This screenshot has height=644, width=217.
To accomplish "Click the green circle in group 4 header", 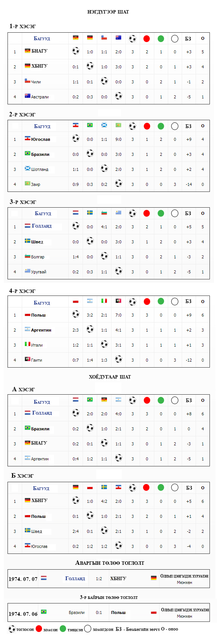I will [161, 301].
